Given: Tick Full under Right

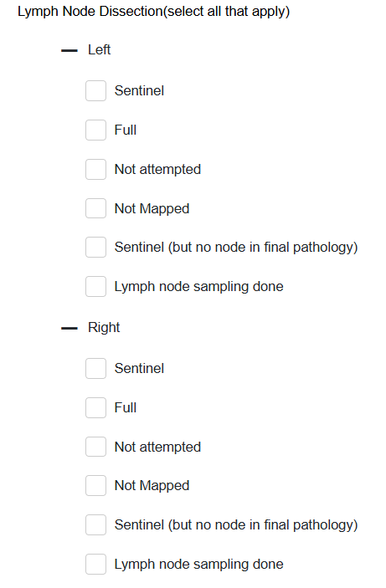Looking at the screenshot, I should pos(95,407).
